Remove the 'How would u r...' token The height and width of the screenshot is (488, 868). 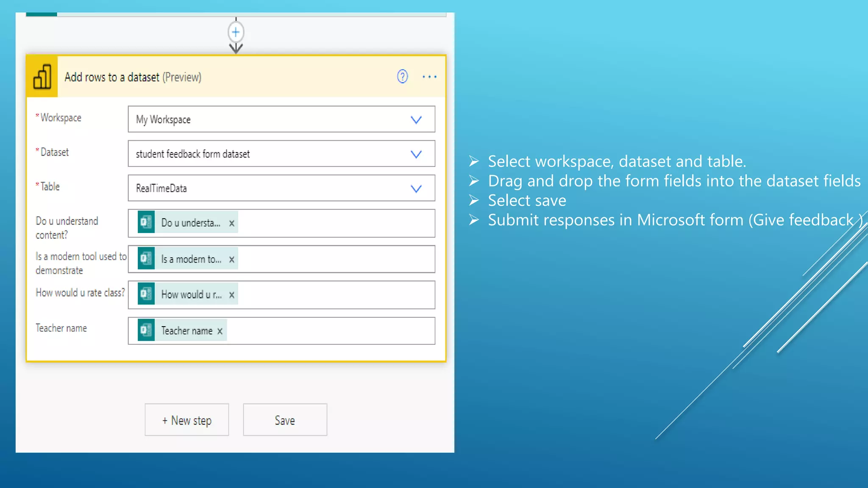[232, 295]
